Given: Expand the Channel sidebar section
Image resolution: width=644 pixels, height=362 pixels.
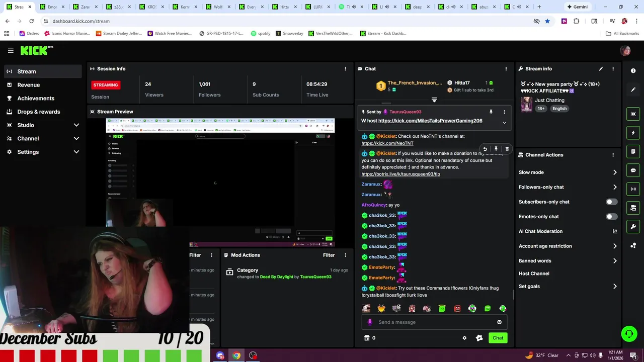Looking at the screenshot, I should [76, 139].
